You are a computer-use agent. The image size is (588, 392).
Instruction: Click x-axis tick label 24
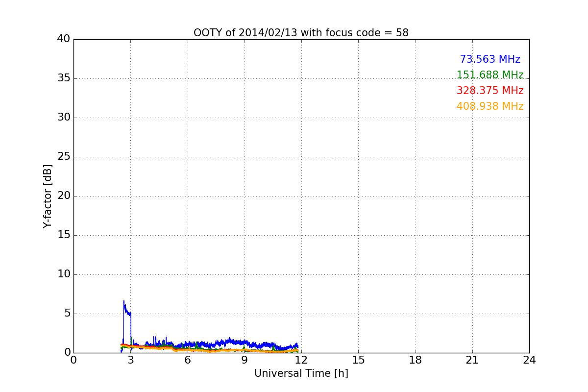(x=529, y=360)
